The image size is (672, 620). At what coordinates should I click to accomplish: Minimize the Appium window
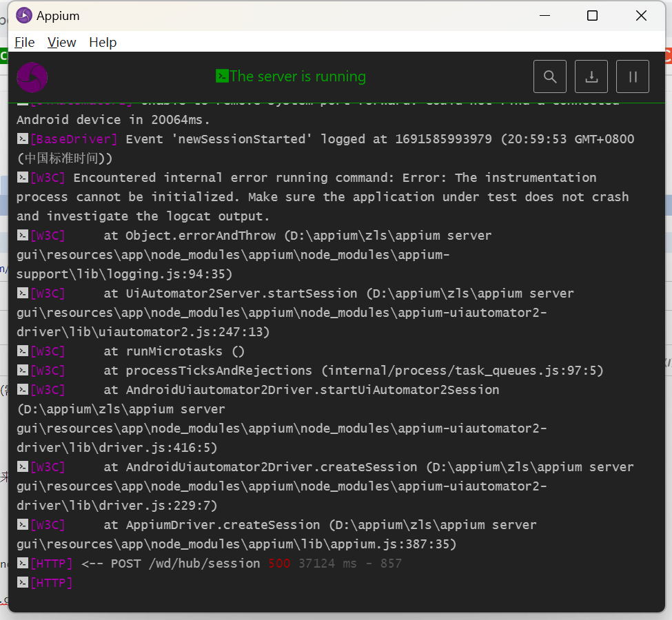click(x=544, y=16)
